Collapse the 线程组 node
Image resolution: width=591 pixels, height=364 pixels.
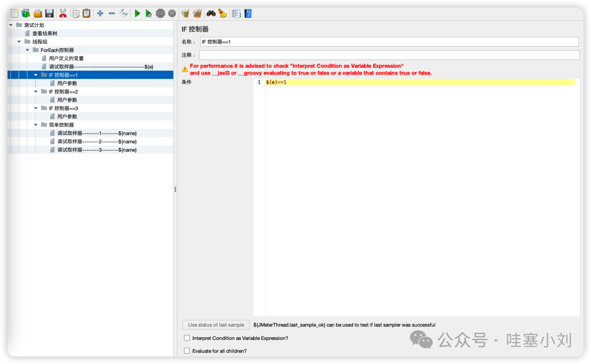click(19, 42)
